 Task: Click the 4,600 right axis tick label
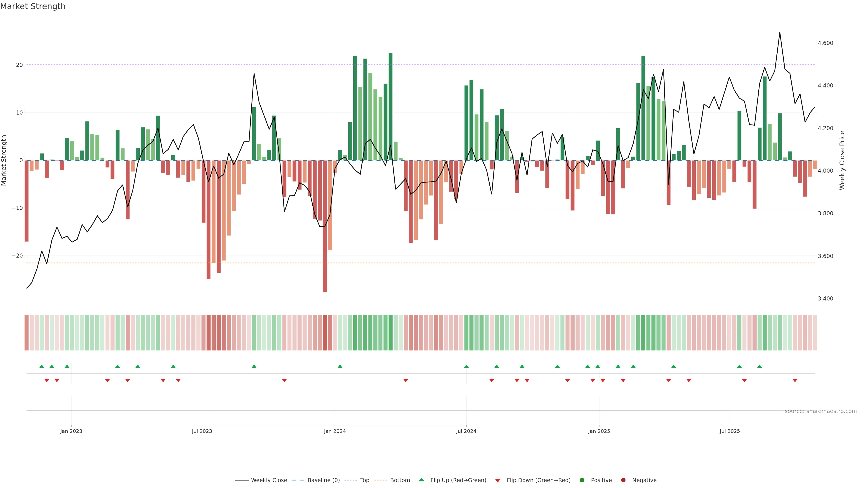point(825,43)
